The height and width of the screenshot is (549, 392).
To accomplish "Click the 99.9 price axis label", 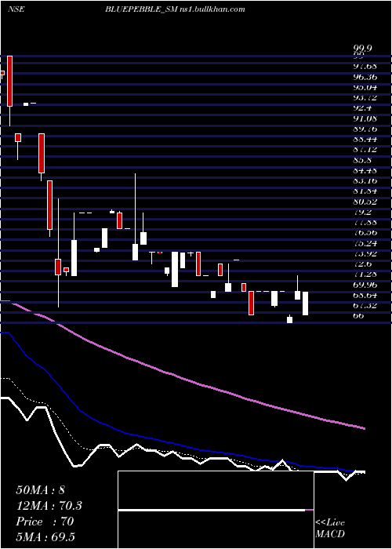I will (362, 48).
